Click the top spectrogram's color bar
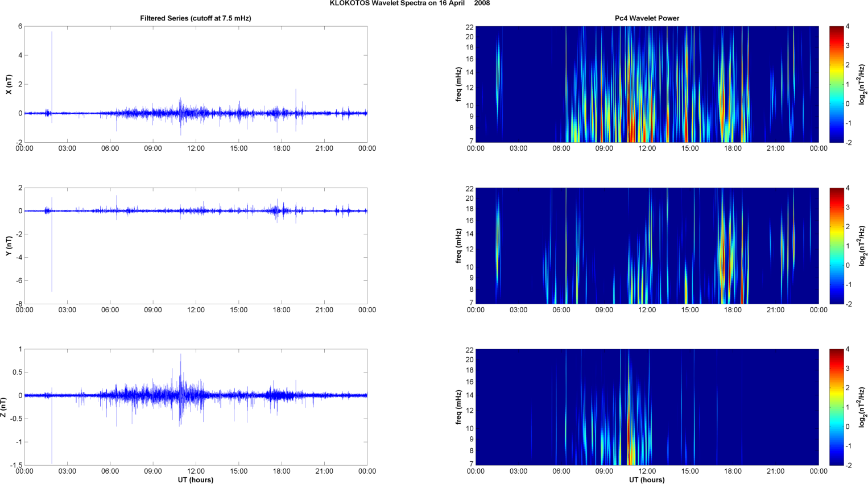Image resolution: width=868 pixels, height=484 pixels. click(x=836, y=84)
